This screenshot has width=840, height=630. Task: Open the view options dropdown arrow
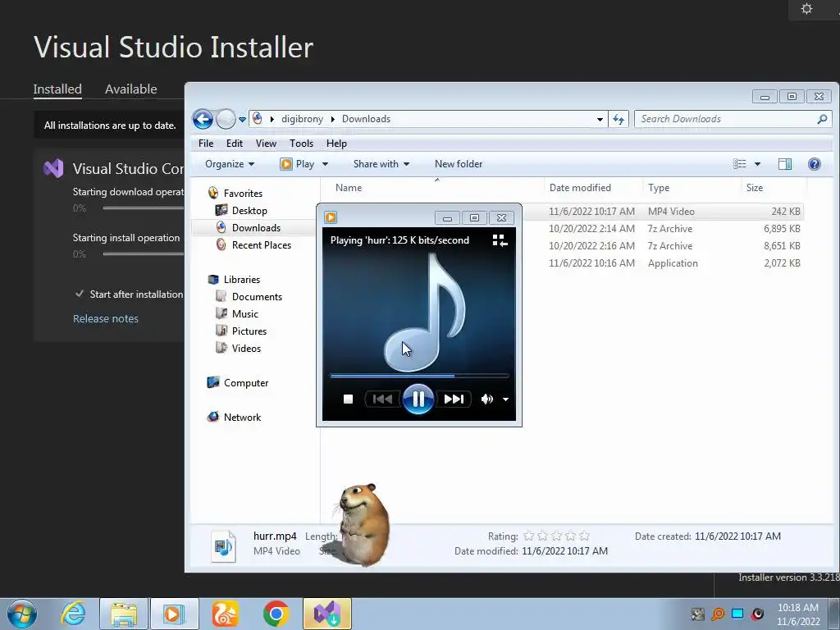[757, 164]
